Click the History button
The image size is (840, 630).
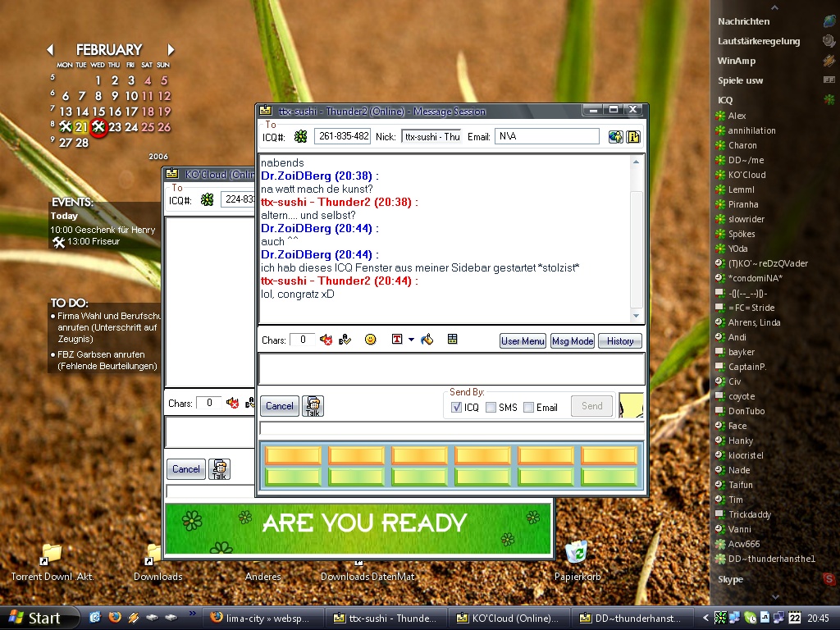pos(620,341)
